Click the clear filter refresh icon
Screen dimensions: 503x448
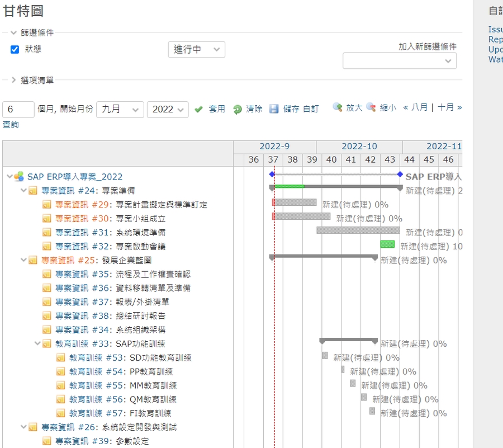tap(238, 110)
